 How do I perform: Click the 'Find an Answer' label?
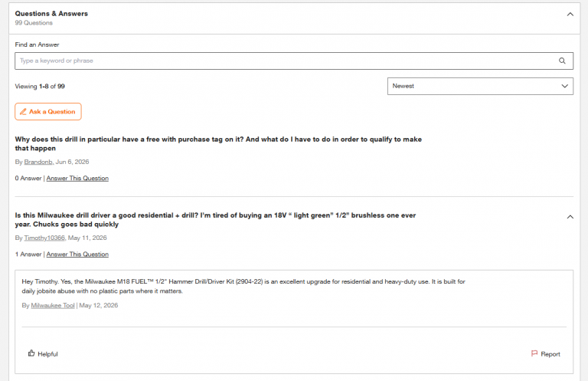click(37, 44)
